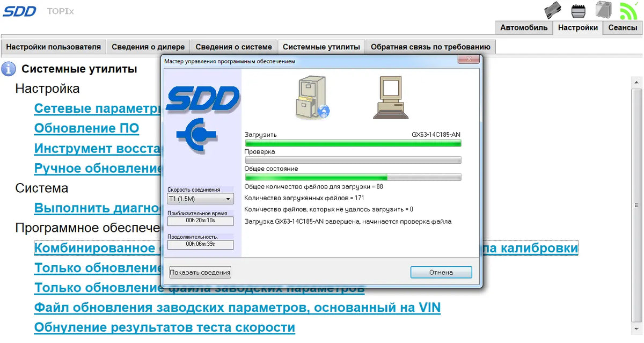The height and width of the screenshot is (343, 644).
Task: Open the Сетевые параметры link
Action: pyautogui.click(x=98, y=109)
